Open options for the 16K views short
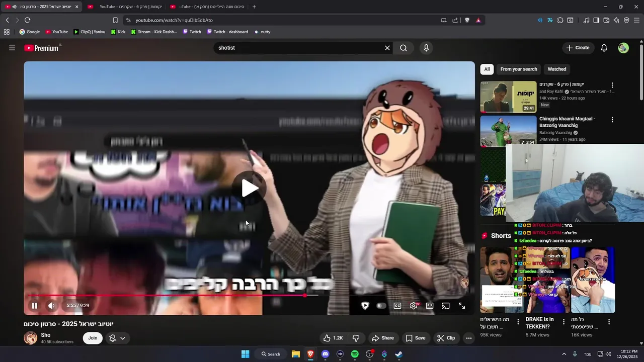 click(x=609, y=322)
